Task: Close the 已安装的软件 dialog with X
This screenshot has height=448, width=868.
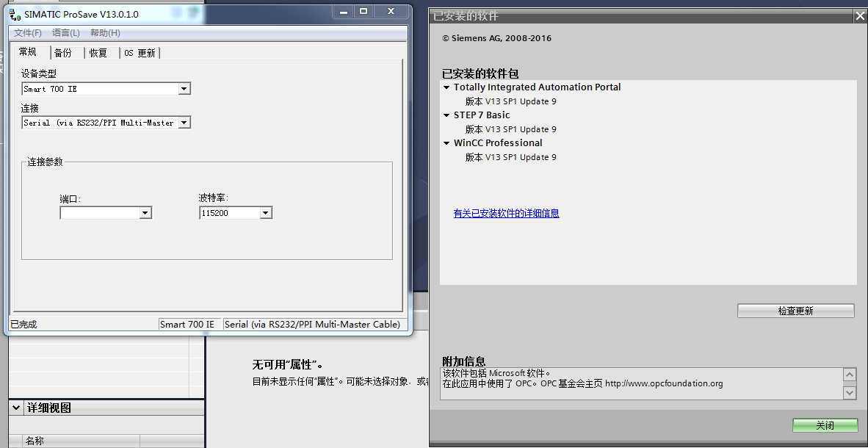Action: tap(860, 15)
